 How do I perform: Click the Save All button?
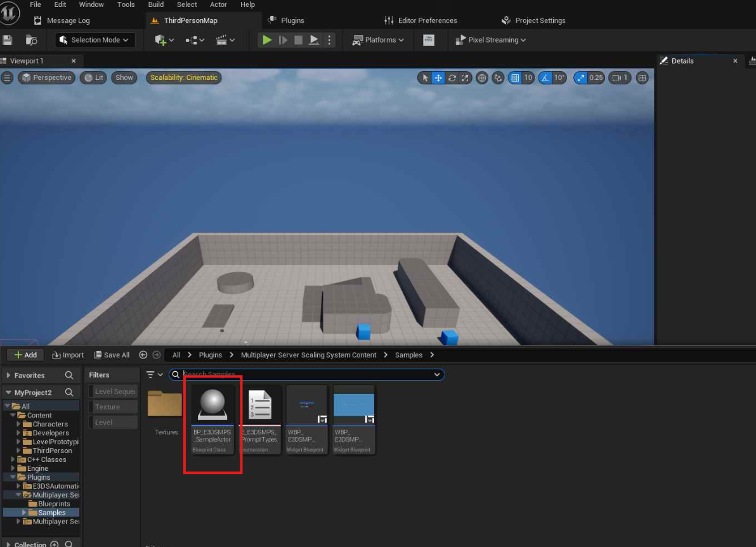(112, 355)
